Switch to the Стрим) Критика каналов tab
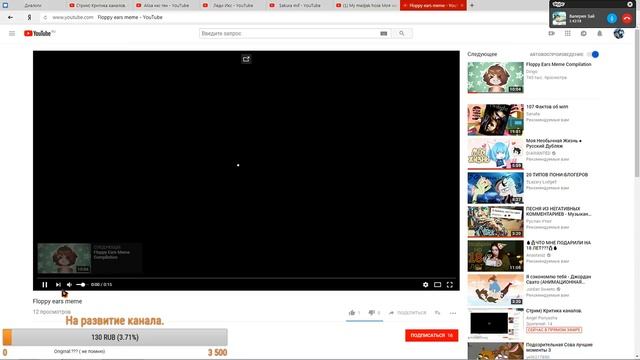 click(98, 5)
